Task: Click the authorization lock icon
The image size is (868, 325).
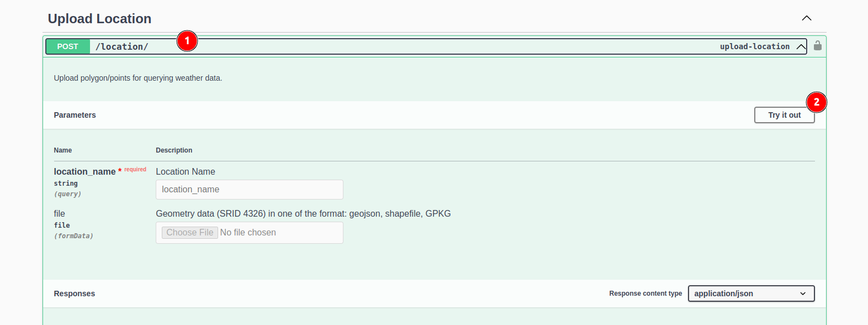Action: coord(818,46)
